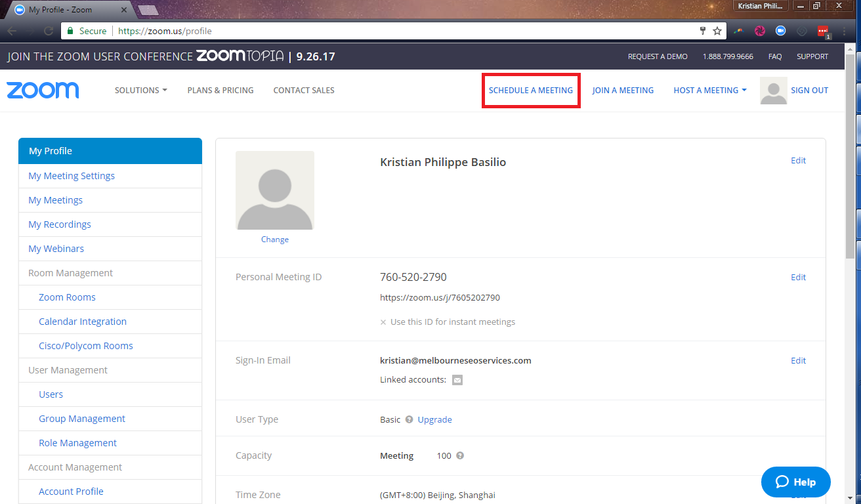Open the Kristian Phili... Chrome profile button

click(761, 6)
